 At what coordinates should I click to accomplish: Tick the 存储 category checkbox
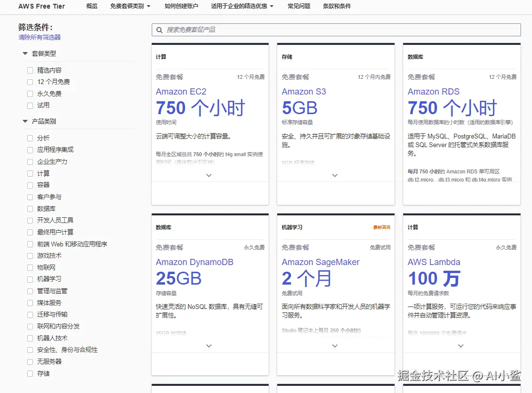[x=30, y=373]
